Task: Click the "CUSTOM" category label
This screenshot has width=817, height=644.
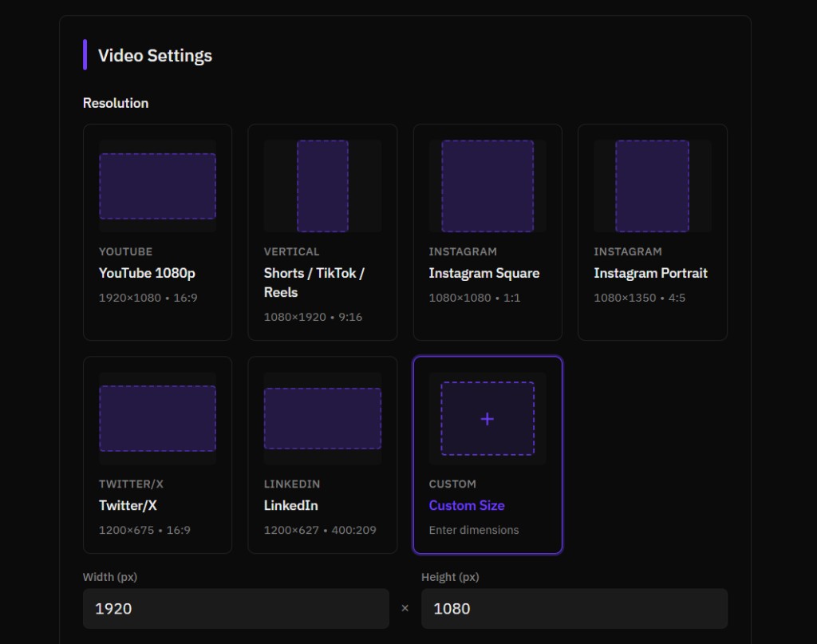Action: click(x=452, y=484)
